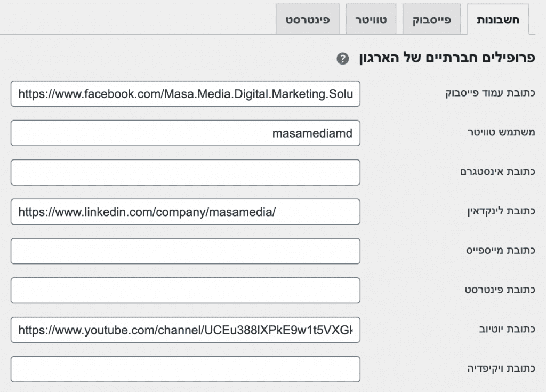Click the label כתובת לינקדאין
This screenshot has width=546, height=392.
coord(501,211)
